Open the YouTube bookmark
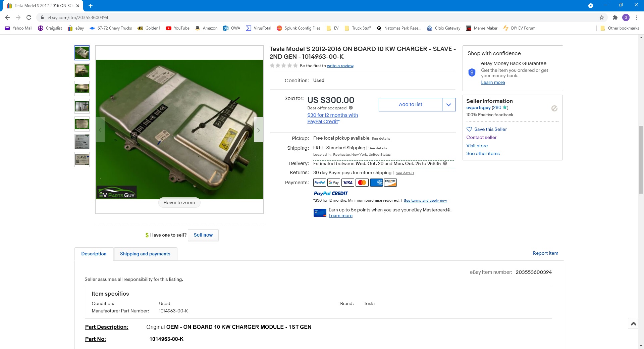Viewport: 644px width, 349px height. (178, 28)
